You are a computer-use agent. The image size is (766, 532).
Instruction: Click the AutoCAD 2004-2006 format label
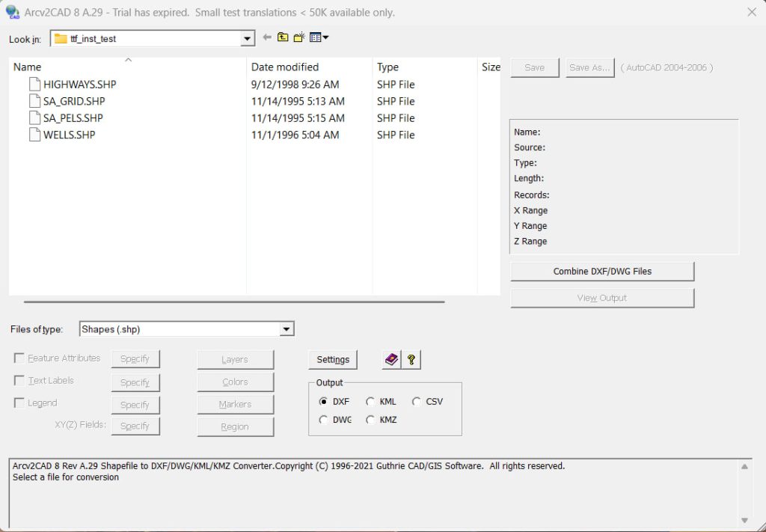tap(667, 67)
